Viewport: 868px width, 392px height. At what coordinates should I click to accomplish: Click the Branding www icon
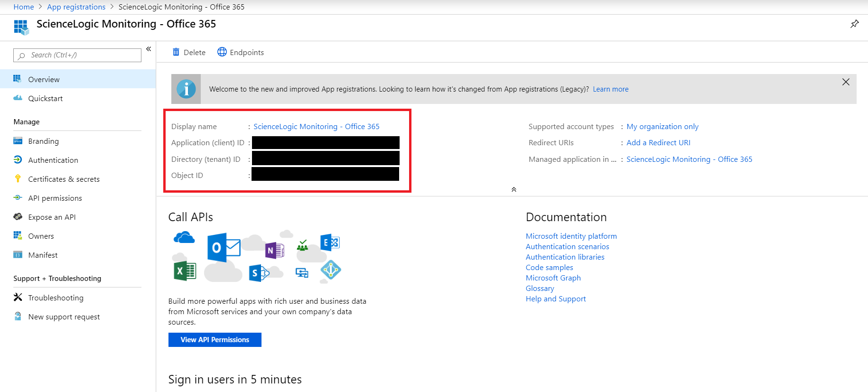pyautogui.click(x=18, y=140)
